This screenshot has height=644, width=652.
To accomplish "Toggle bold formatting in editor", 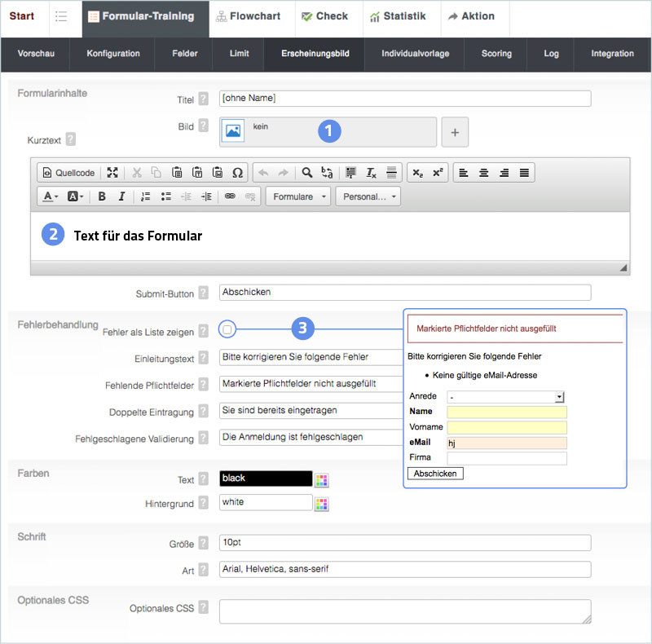I will (x=102, y=196).
